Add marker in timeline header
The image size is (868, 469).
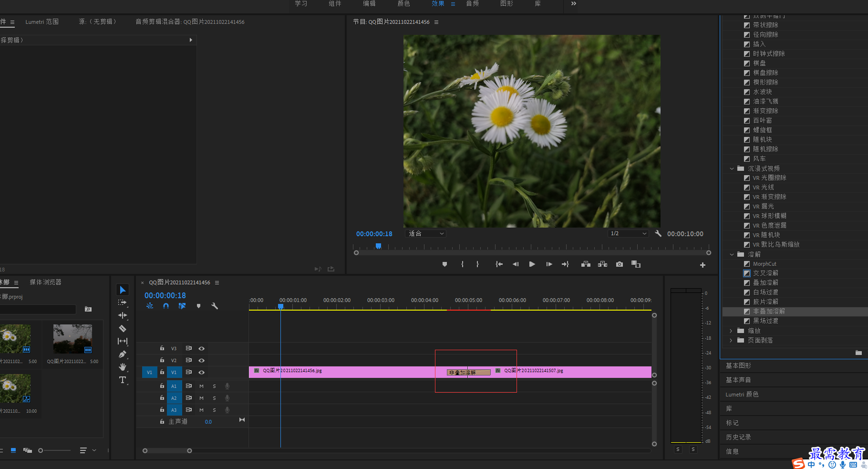[198, 306]
